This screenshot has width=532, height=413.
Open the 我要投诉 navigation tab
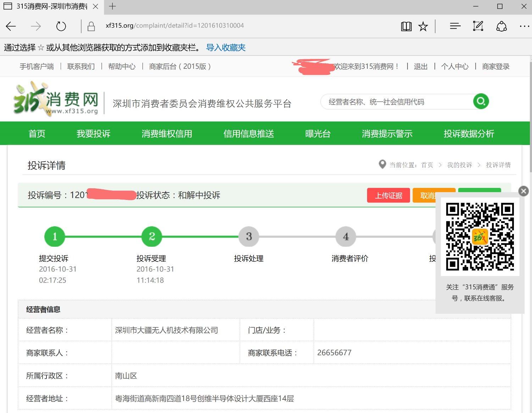click(x=94, y=134)
